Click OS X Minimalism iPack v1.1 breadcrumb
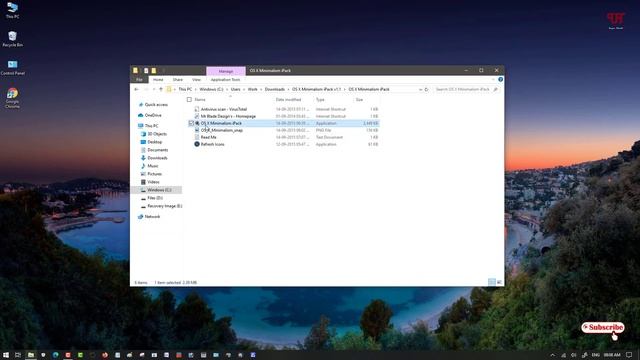This screenshot has height=360, width=640. tap(316, 89)
